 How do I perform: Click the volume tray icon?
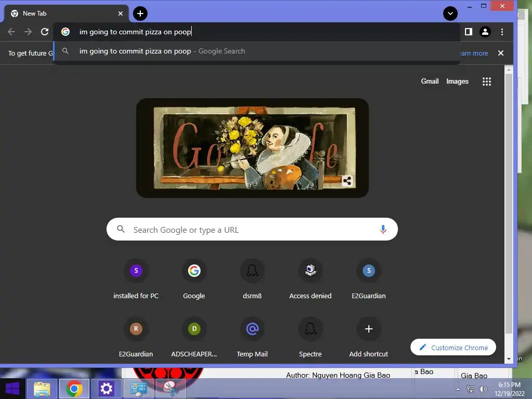pyautogui.click(x=483, y=389)
